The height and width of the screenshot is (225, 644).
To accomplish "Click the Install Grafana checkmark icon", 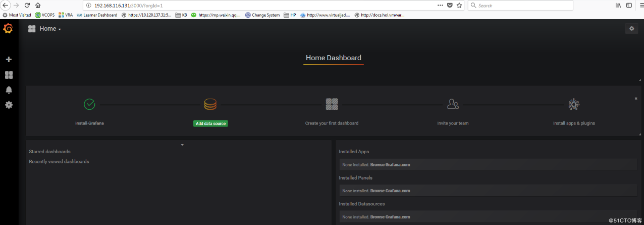I will [x=89, y=104].
